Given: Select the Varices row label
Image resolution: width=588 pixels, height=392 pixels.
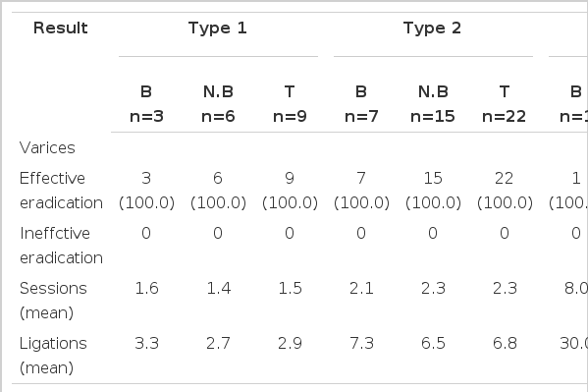Looking at the screenshot, I should tap(47, 148).
